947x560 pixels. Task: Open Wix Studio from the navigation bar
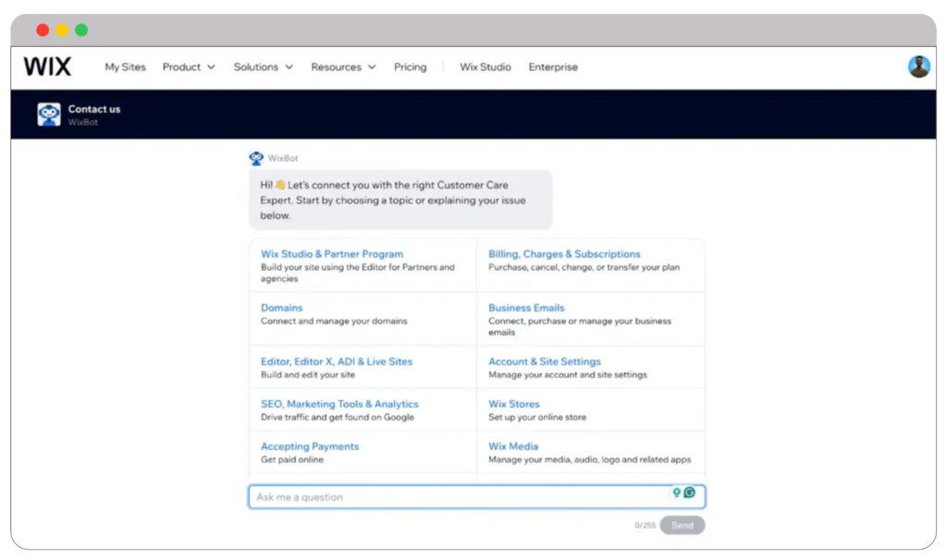pos(486,67)
